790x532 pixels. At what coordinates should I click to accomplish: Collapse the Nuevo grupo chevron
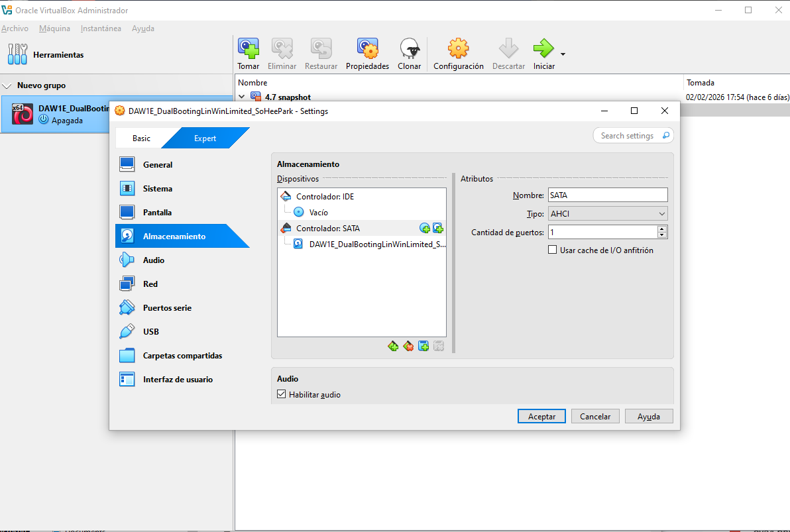pyautogui.click(x=7, y=85)
